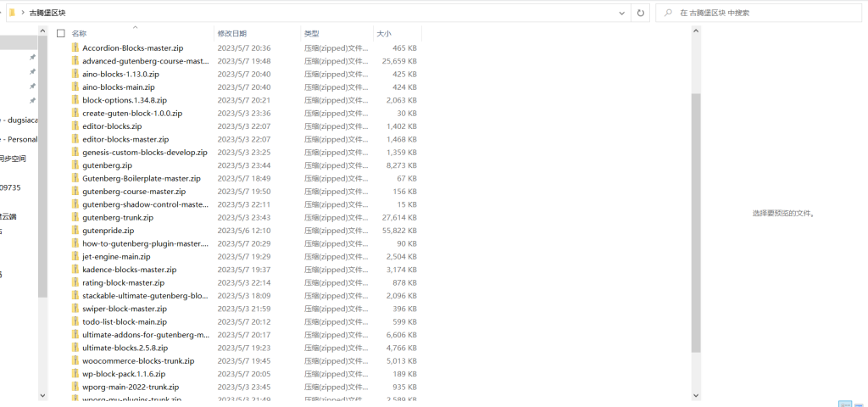
Task: Click the editor-blocks-master.zip archive icon
Action: pos(75,139)
